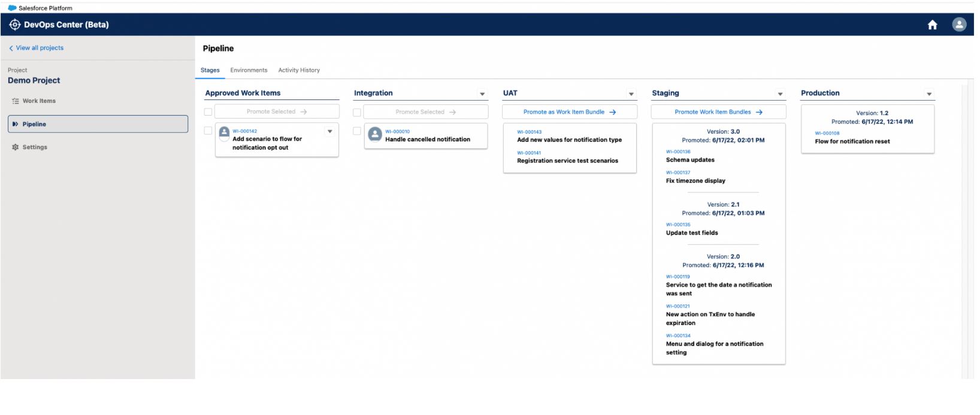The width and height of the screenshot is (980, 415).
Task: Click the pipeline vertical scrollbar at right edge
Action: [x=964, y=231]
